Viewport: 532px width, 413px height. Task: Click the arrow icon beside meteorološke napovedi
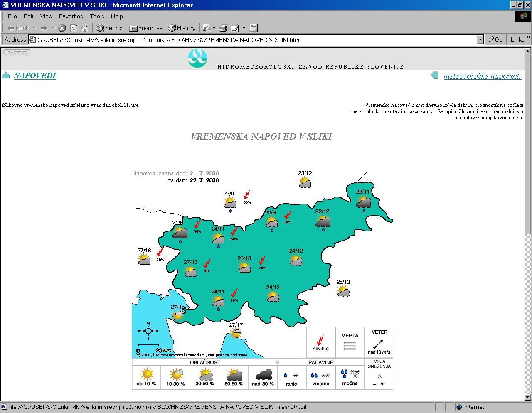pyautogui.click(x=434, y=75)
